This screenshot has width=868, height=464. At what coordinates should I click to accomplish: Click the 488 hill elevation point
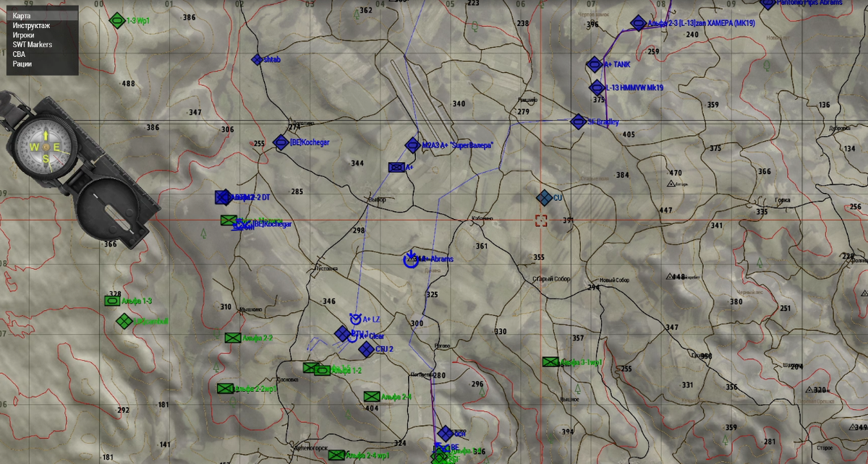point(129,84)
